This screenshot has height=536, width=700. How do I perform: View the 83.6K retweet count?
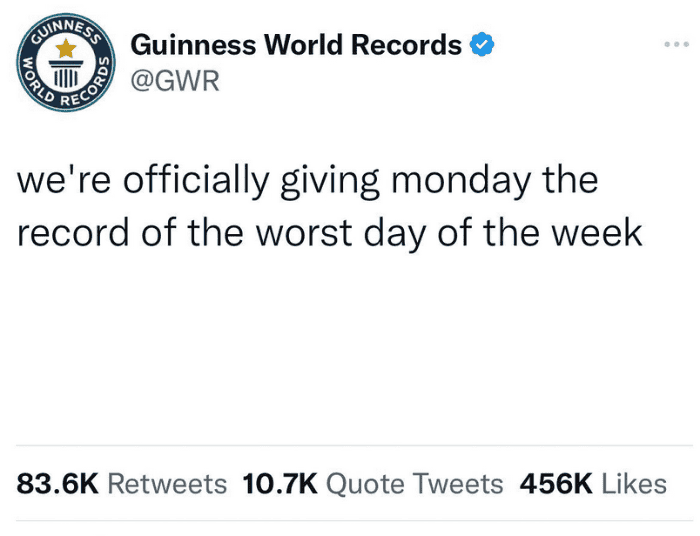coord(58,484)
